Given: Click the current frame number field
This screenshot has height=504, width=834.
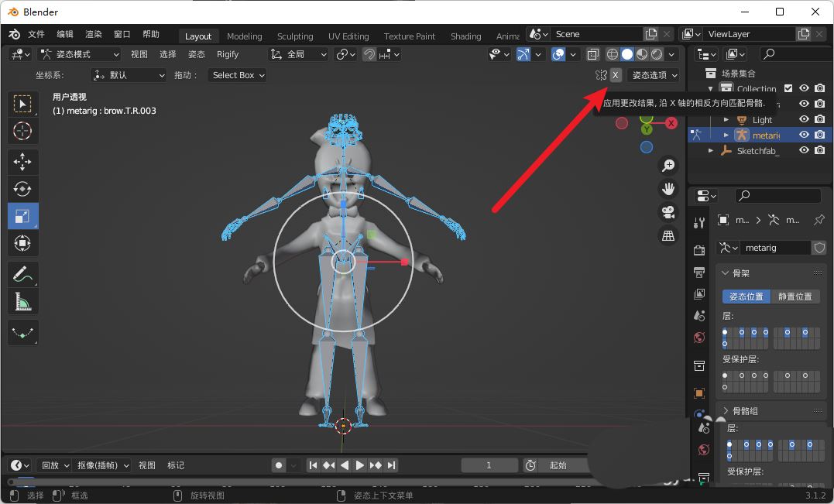Looking at the screenshot, I should [x=489, y=465].
